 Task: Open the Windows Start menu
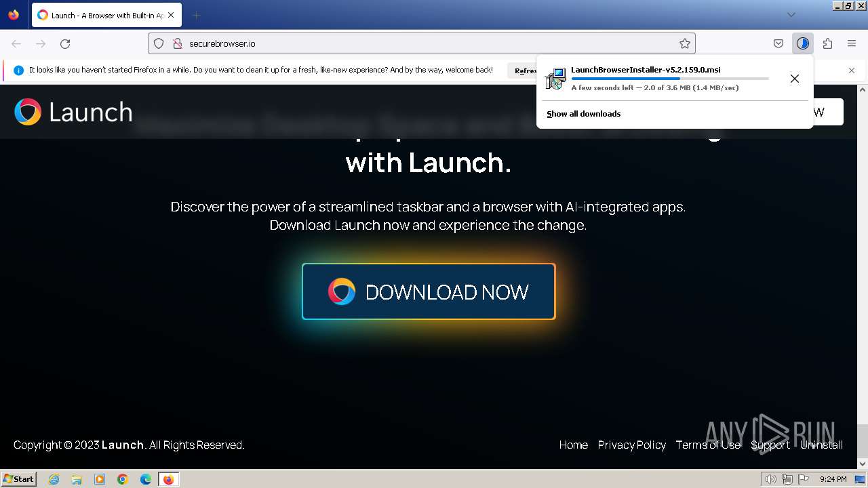(x=19, y=479)
